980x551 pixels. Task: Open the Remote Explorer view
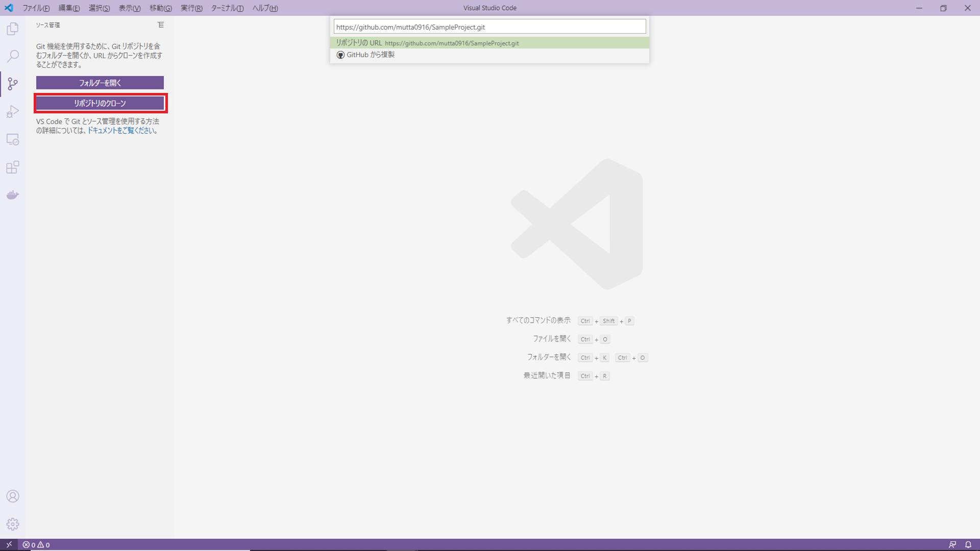pos(13,139)
